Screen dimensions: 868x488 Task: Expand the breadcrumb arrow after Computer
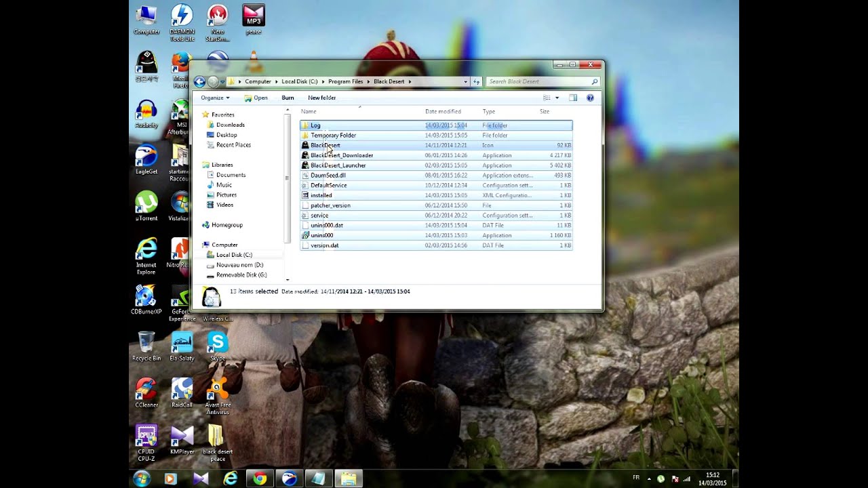click(x=276, y=81)
